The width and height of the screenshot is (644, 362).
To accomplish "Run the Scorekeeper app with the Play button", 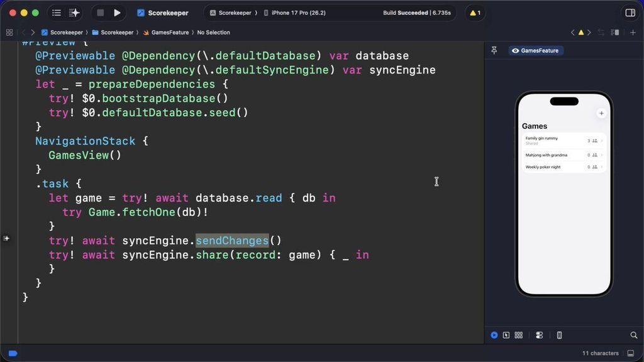I will 117,12.
